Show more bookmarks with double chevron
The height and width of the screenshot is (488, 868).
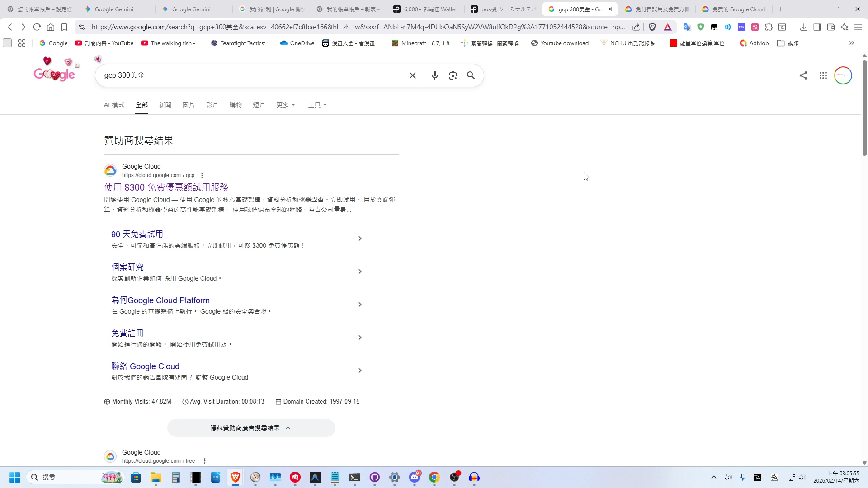[x=851, y=43]
